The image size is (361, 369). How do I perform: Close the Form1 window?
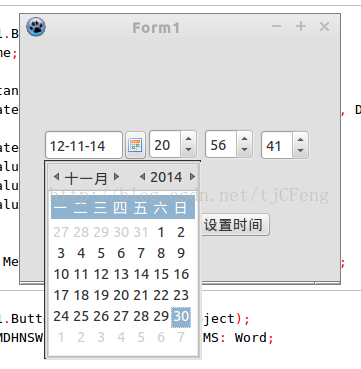pos(324,26)
